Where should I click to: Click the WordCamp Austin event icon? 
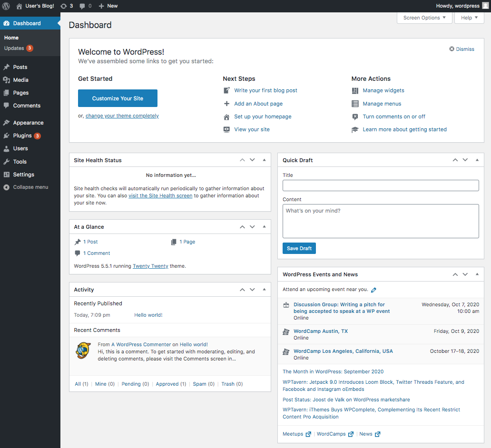pos(286,331)
